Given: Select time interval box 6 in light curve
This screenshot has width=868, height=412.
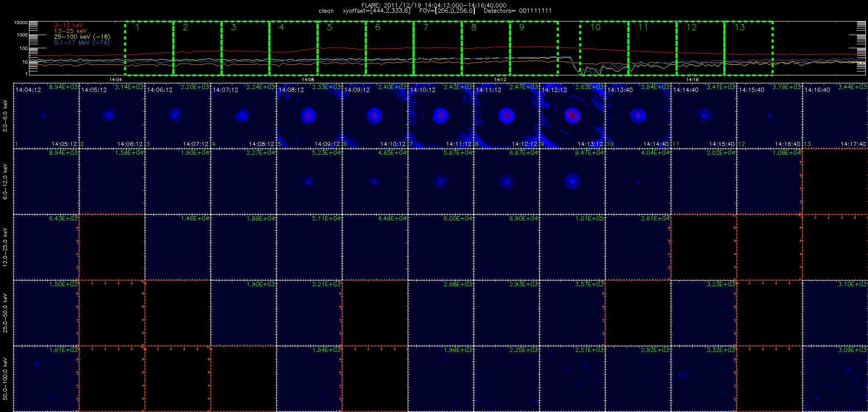Looking at the screenshot, I should [x=390, y=48].
